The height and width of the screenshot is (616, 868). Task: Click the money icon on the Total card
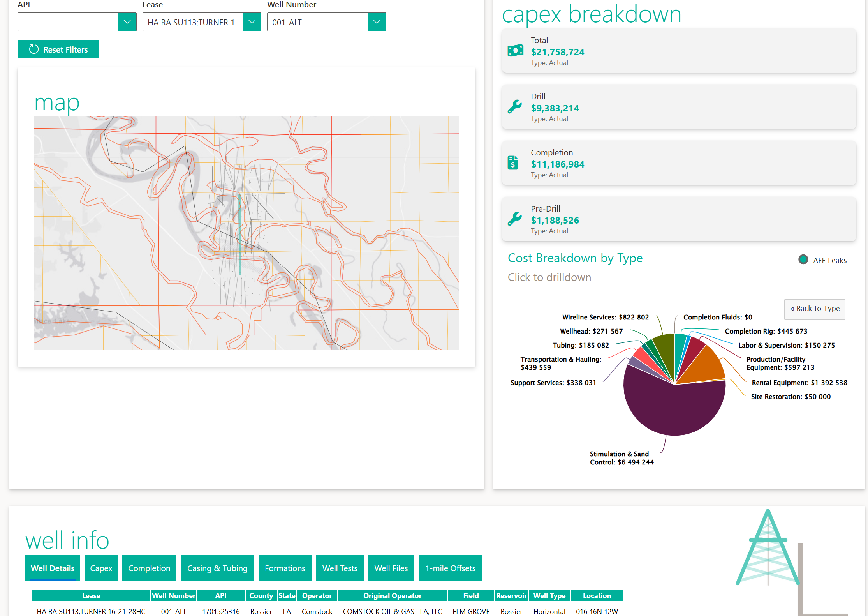(515, 51)
